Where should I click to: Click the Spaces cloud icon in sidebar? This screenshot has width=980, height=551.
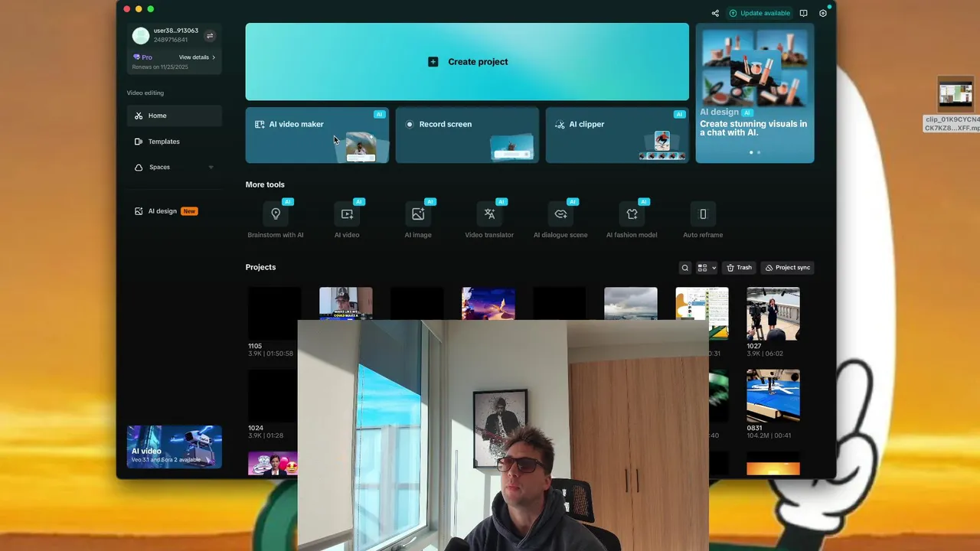pos(139,168)
